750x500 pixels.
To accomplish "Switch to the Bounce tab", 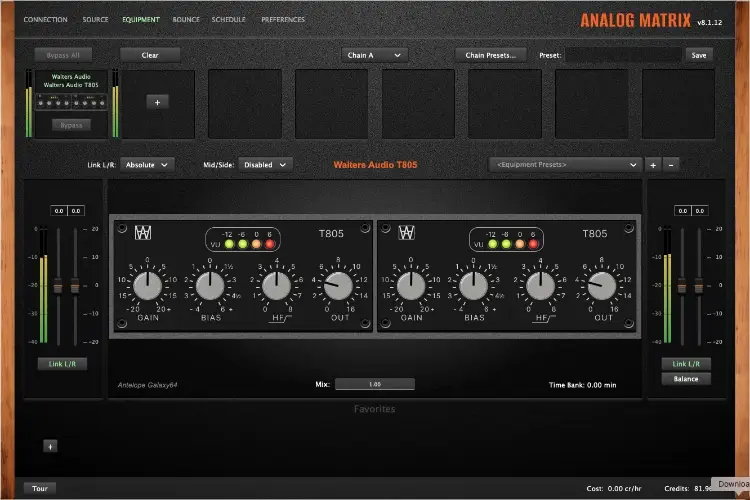I will click(185, 19).
